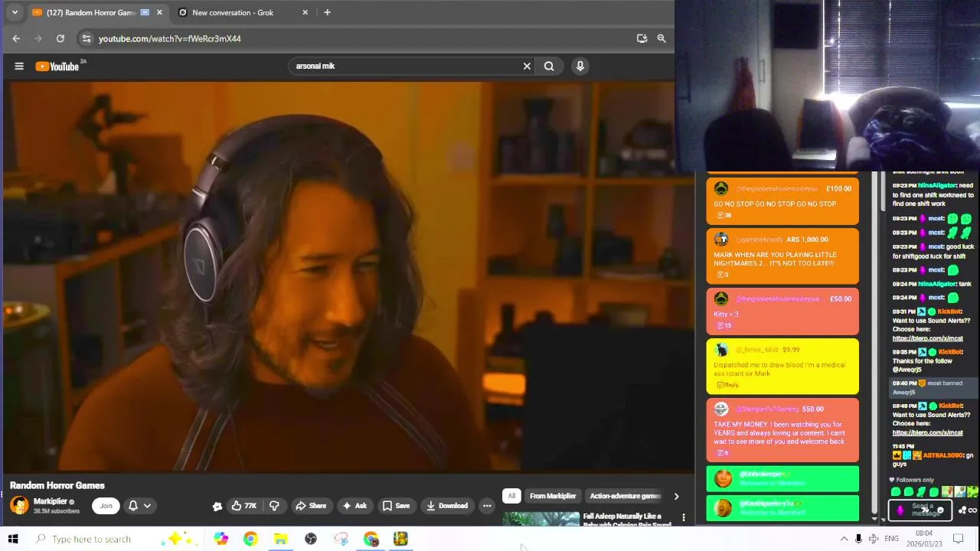Screen dimensions: 980x551
Task: Open the zoom magnifier icon in address bar
Action: tap(661, 38)
